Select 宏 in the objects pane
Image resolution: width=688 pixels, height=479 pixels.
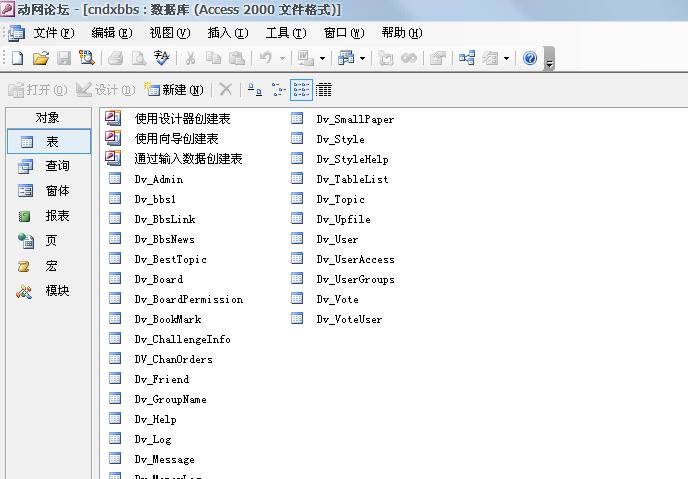coord(49,265)
